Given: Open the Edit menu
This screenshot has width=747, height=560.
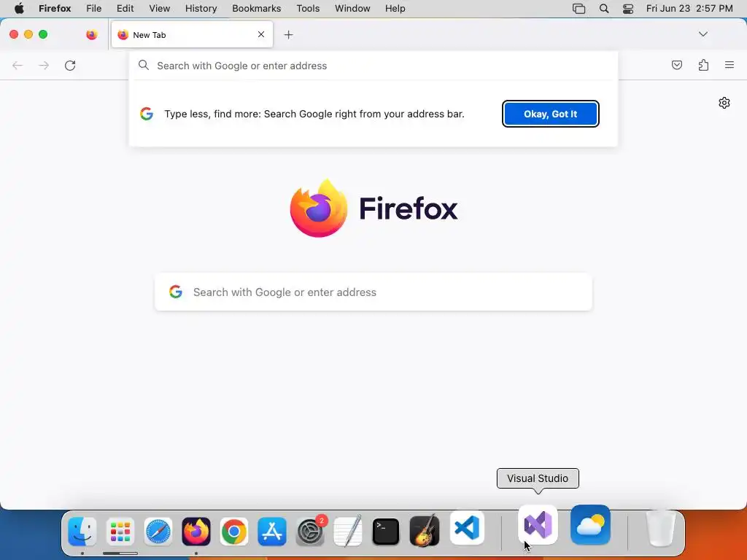Looking at the screenshot, I should pyautogui.click(x=125, y=9).
